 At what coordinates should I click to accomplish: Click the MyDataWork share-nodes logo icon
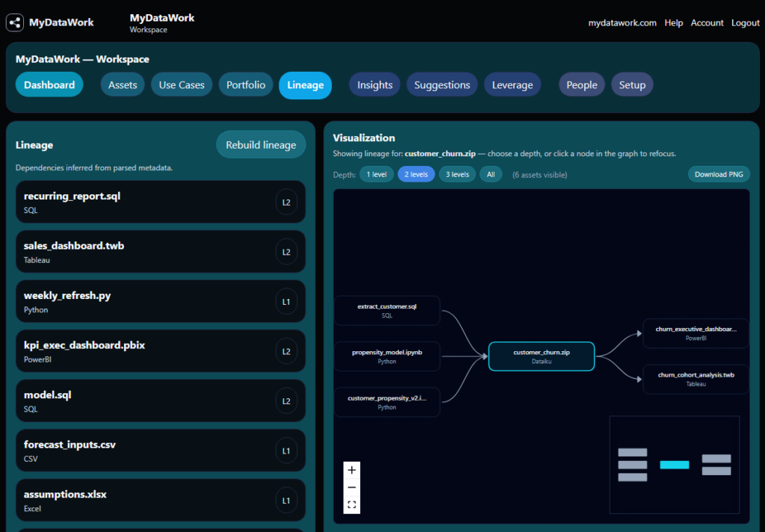[15, 22]
